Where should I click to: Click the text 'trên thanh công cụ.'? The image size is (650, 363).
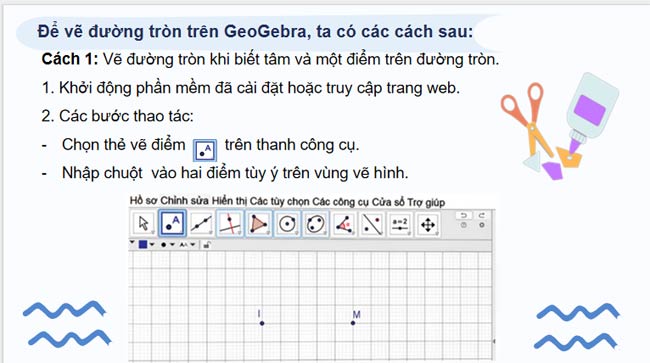point(292,145)
